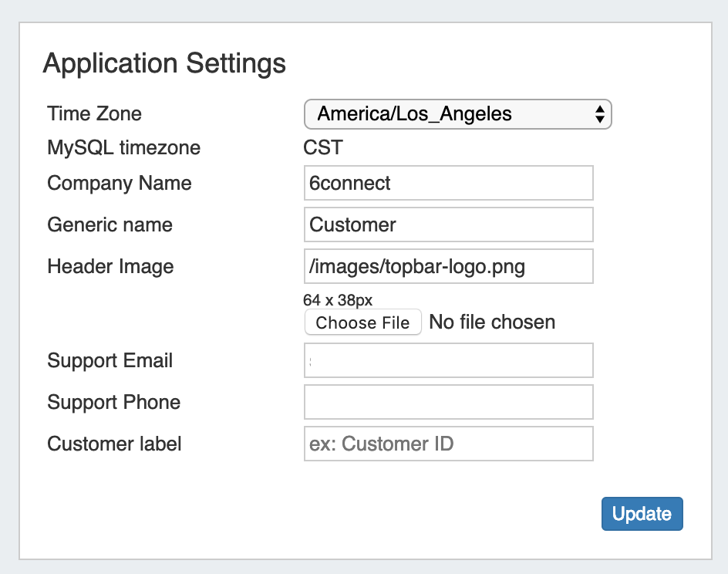Click the Support Phone label
Viewport: 728px width, 574px height.
coord(113,402)
